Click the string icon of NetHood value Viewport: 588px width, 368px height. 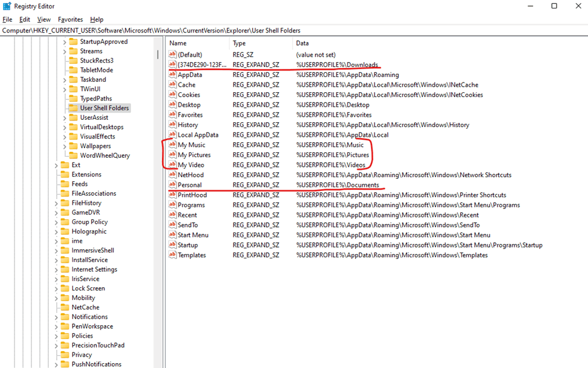point(172,175)
